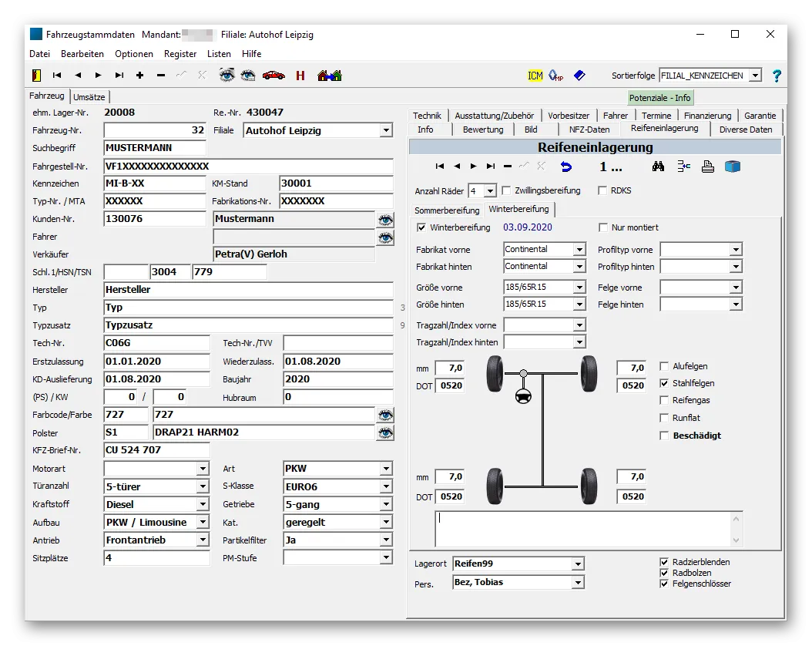Image resolution: width=812 pixels, height=646 pixels.
Task: Click the blue undo arrow in tire storage panel
Action: [568, 166]
